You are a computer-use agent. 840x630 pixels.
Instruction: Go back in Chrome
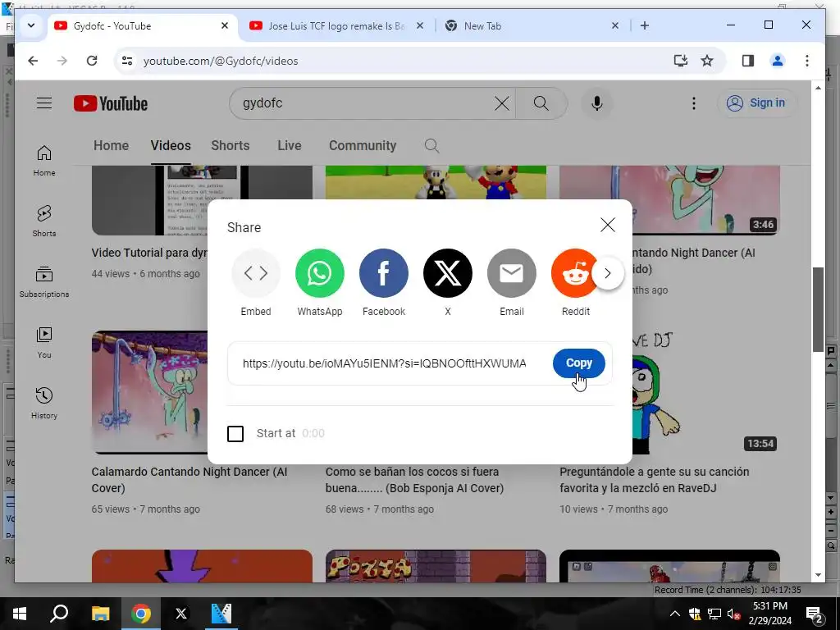click(33, 61)
